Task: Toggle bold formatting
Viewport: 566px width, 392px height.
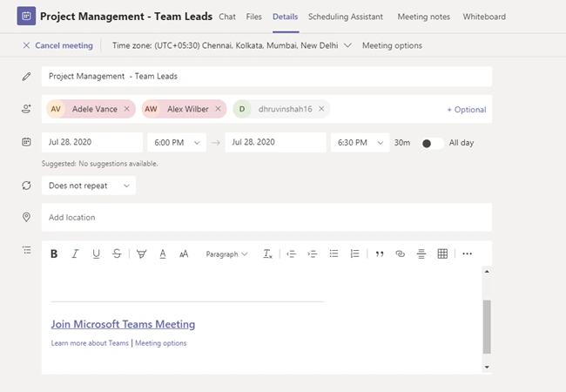Action: point(54,253)
